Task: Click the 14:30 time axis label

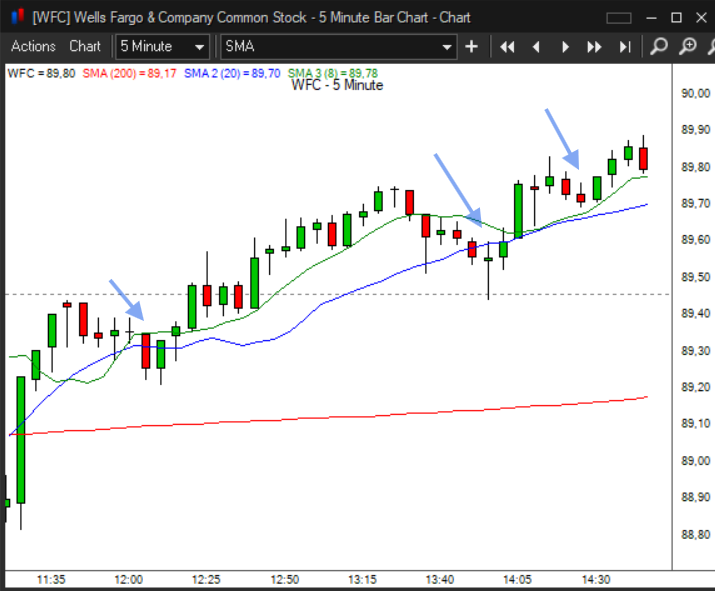Action: tap(596, 580)
